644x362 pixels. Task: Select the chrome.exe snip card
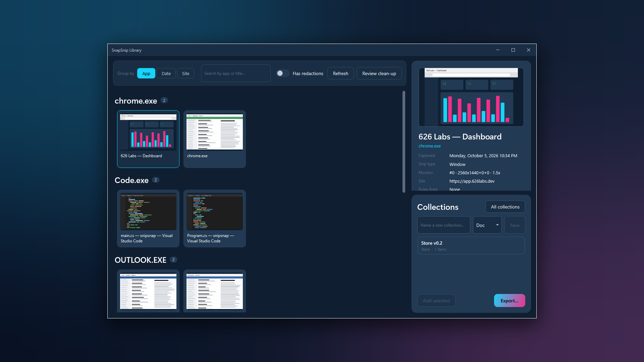[215, 139]
